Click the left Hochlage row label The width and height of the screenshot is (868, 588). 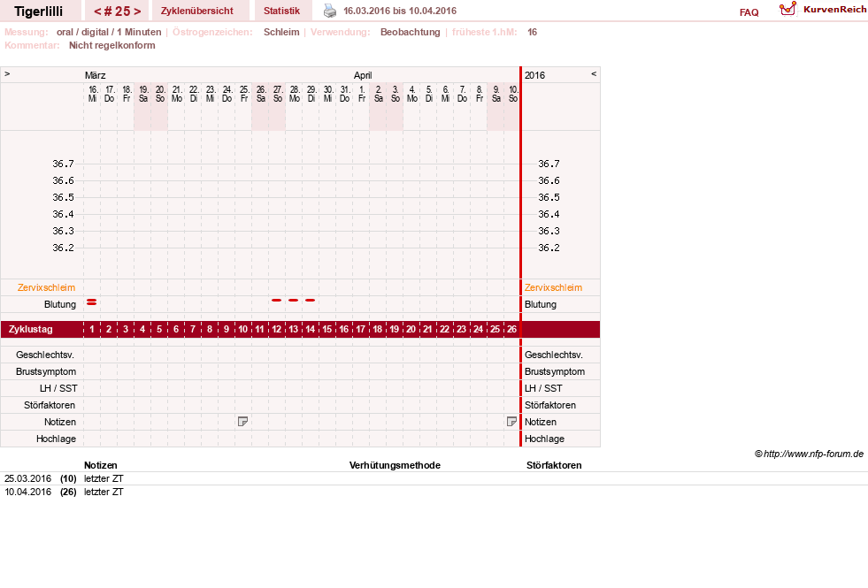(x=56, y=439)
